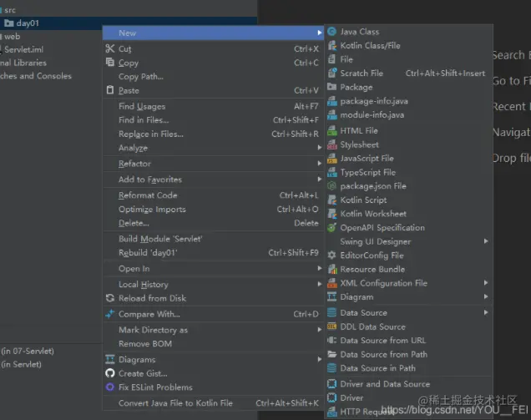The height and width of the screenshot is (420, 531).
Task: Click the OpenAPI Specification icon
Action: point(332,228)
